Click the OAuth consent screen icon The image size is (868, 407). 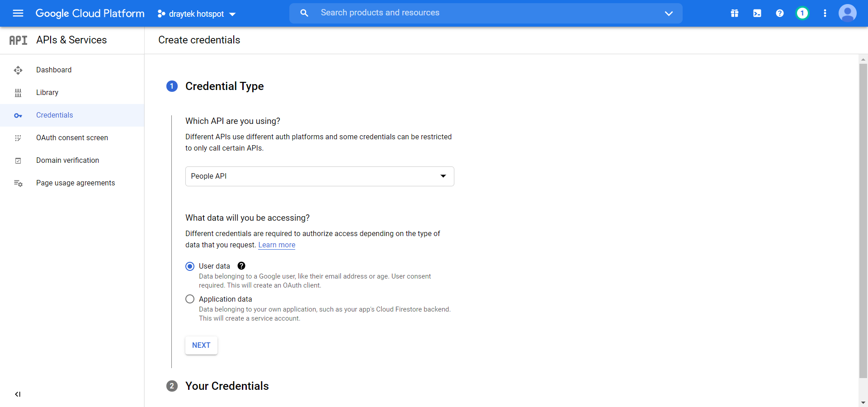click(x=18, y=138)
